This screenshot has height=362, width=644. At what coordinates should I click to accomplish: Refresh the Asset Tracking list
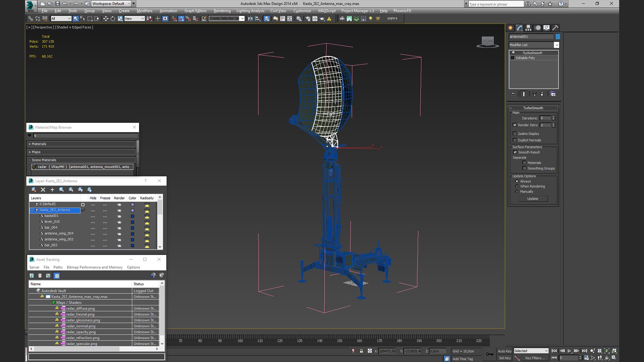32,276
